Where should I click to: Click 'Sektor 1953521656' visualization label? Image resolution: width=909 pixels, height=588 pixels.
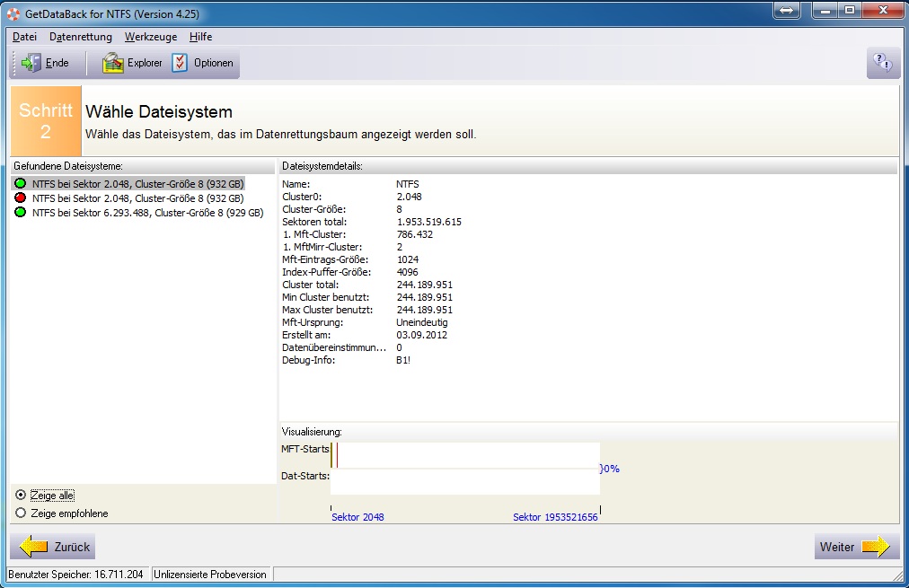(x=555, y=517)
